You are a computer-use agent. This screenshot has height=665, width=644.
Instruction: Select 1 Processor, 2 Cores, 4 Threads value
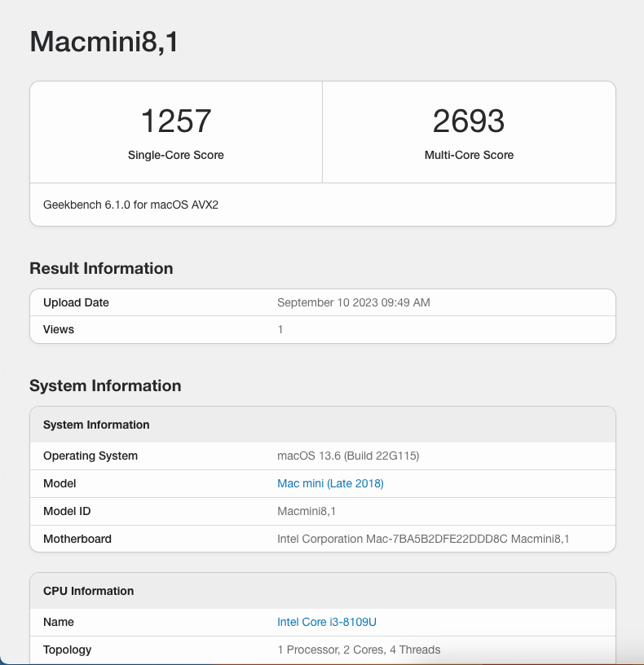[359, 650]
